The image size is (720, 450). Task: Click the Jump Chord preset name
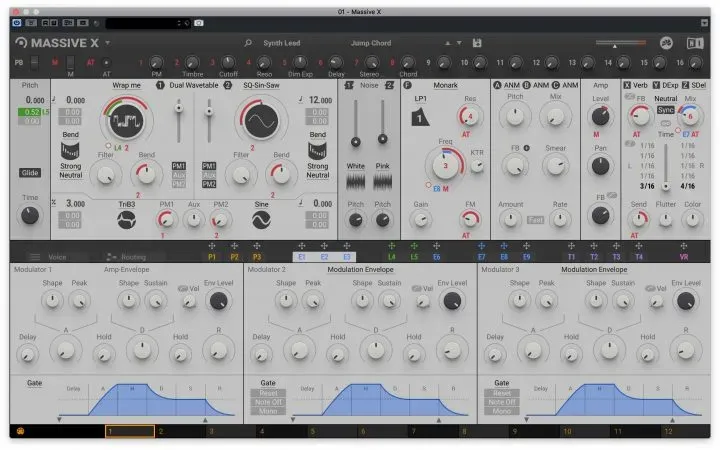[371, 43]
